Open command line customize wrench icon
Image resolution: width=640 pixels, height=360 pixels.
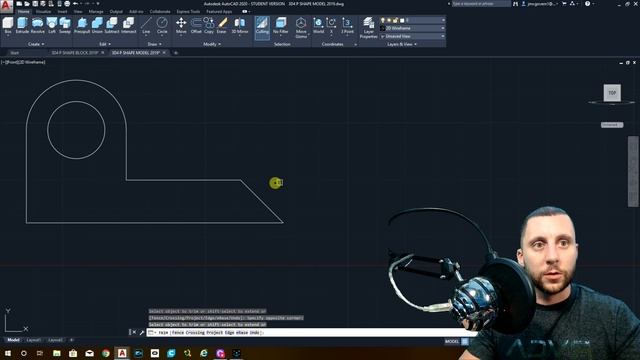pos(142,332)
